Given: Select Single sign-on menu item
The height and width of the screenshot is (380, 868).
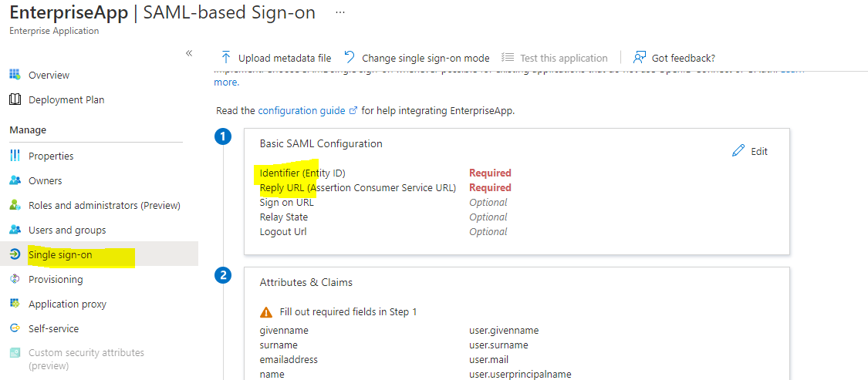Looking at the screenshot, I should (99, 254).
